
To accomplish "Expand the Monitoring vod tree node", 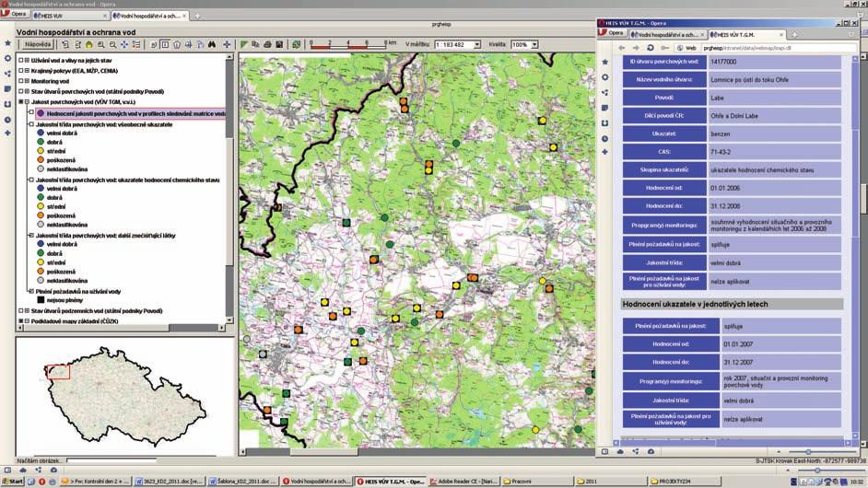I will [x=27, y=81].
